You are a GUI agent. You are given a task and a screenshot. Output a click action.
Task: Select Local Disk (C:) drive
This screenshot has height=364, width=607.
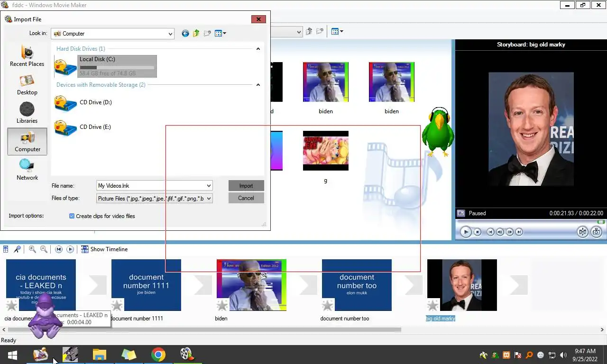(105, 66)
